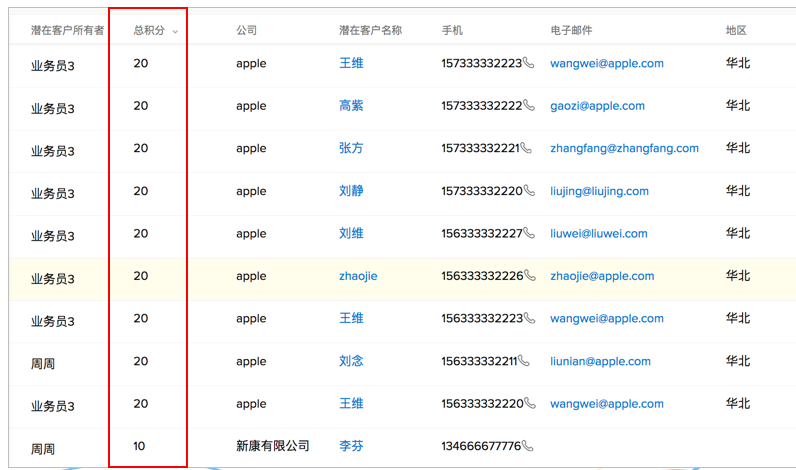Viewport: 796px width, 470px height.
Task: Dial 刘静 using the 157333332220 phone icon
Action: coord(529,191)
